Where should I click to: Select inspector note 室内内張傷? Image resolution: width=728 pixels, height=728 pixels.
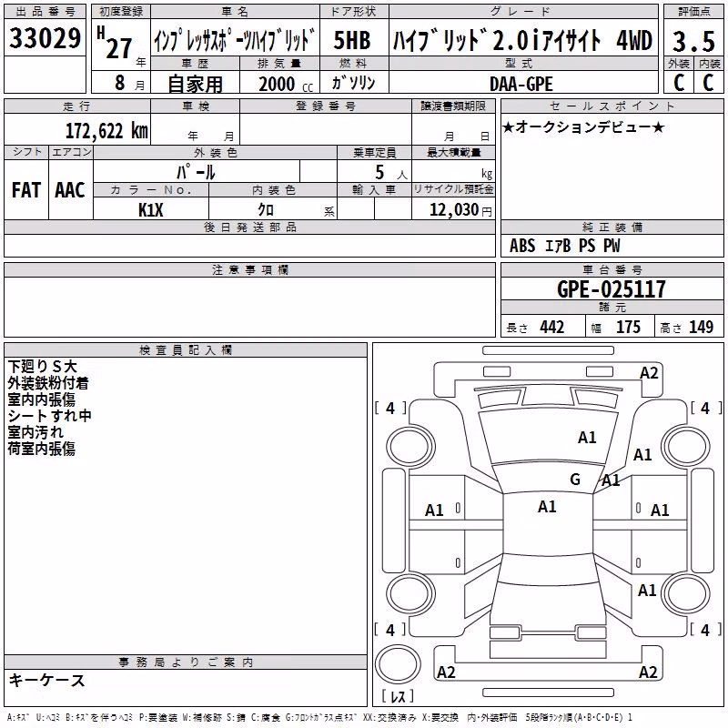tap(41, 399)
